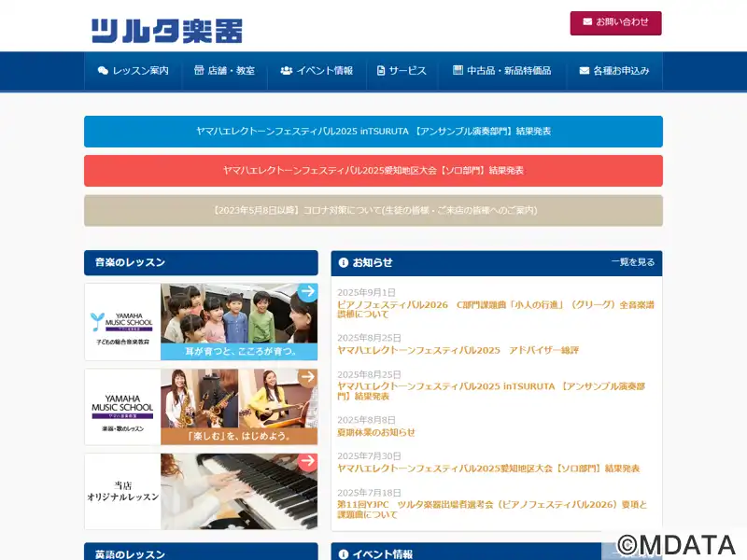Click the ツルタ楽器 site logo
This screenshot has width=747, height=560.
point(167,31)
